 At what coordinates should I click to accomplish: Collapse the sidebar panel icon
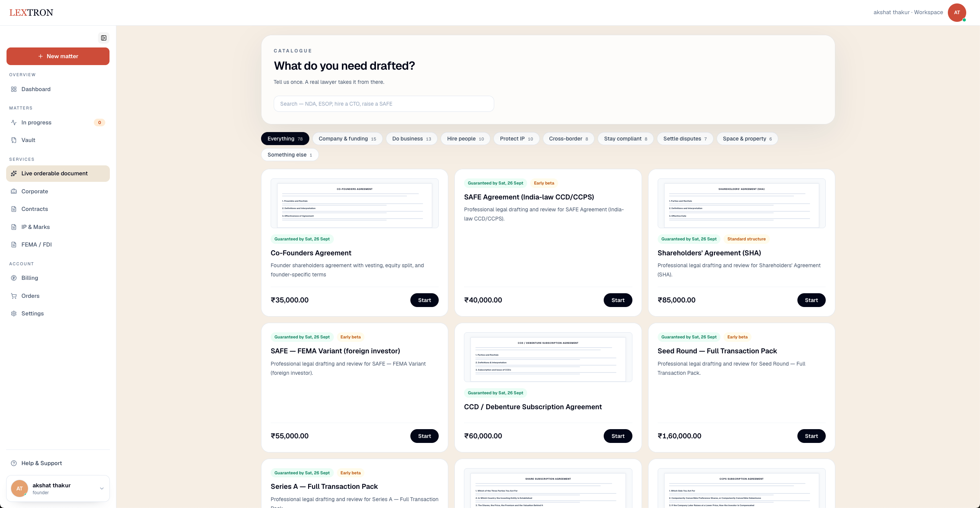click(x=103, y=38)
